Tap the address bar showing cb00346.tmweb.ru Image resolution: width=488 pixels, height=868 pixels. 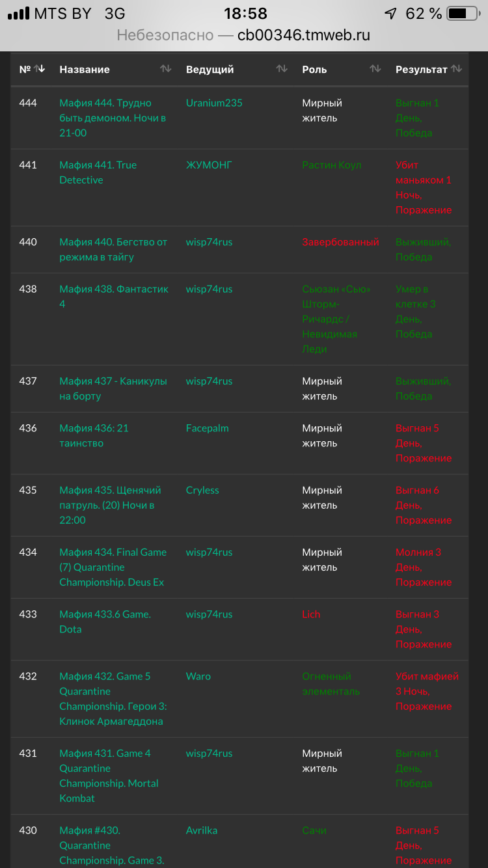pyautogui.click(x=244, y=36)
